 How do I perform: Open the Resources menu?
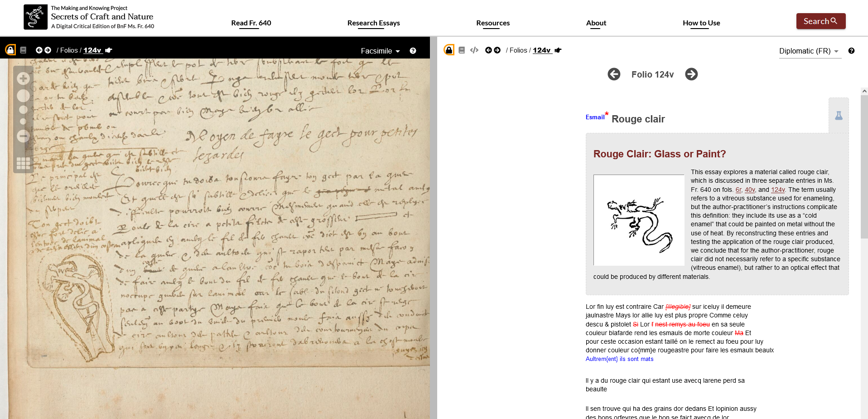[493, 23]
